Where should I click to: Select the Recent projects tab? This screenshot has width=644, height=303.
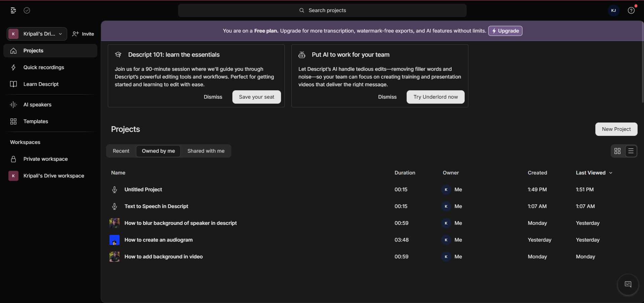[x=121, y=151]
